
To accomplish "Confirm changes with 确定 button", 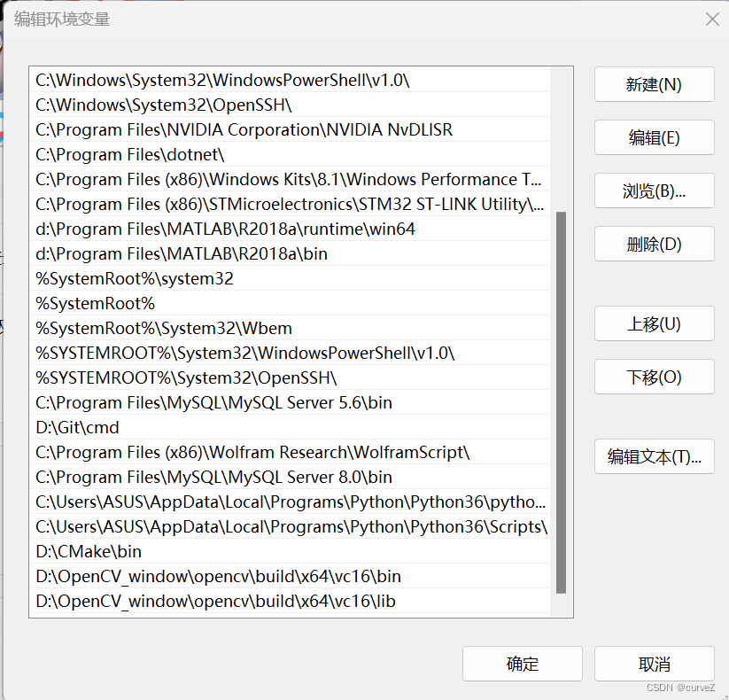I will pyautogui.click(x=522, y=663).
